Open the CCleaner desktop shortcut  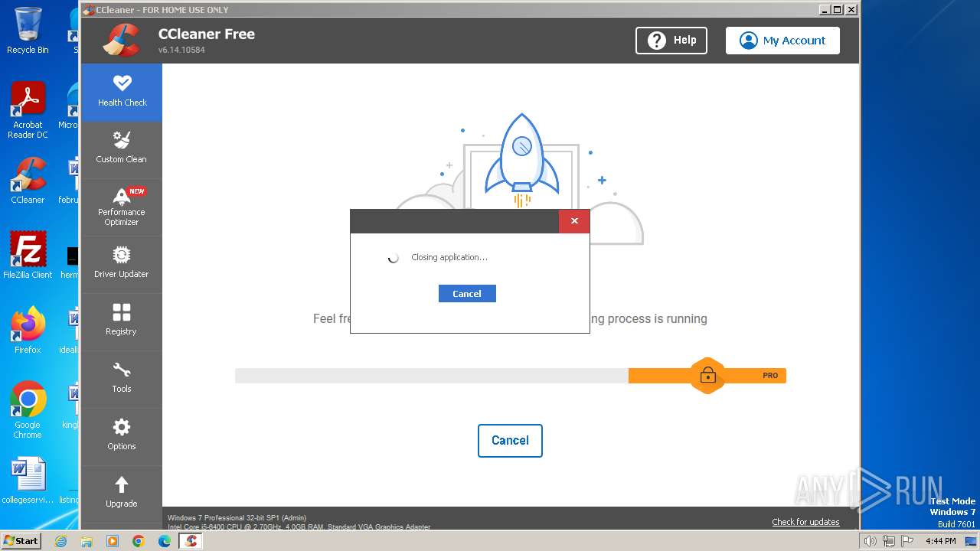28,181
